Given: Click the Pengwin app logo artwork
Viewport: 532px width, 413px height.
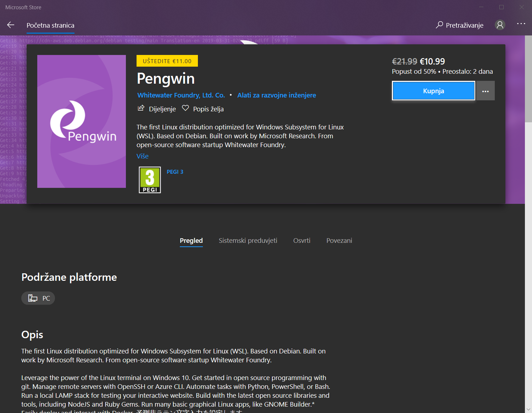Looking at the screenshot, I should pyautogui.click(x=82, y=121).
